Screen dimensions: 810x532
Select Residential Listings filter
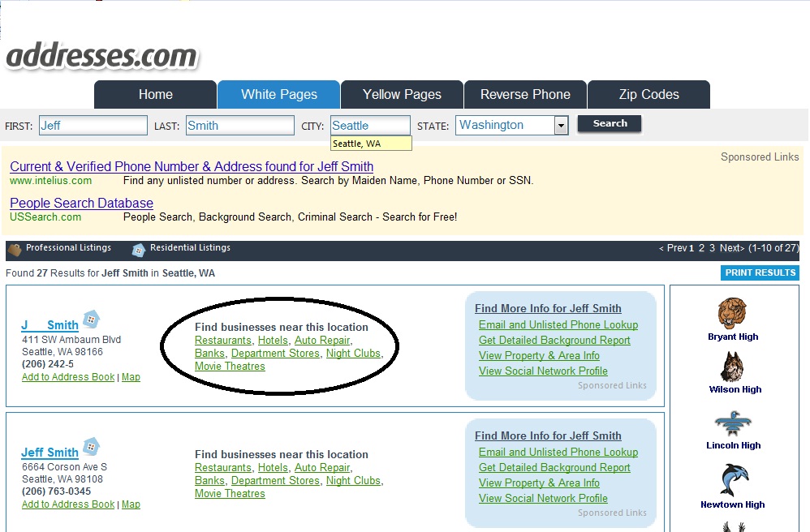click(190, 247)
